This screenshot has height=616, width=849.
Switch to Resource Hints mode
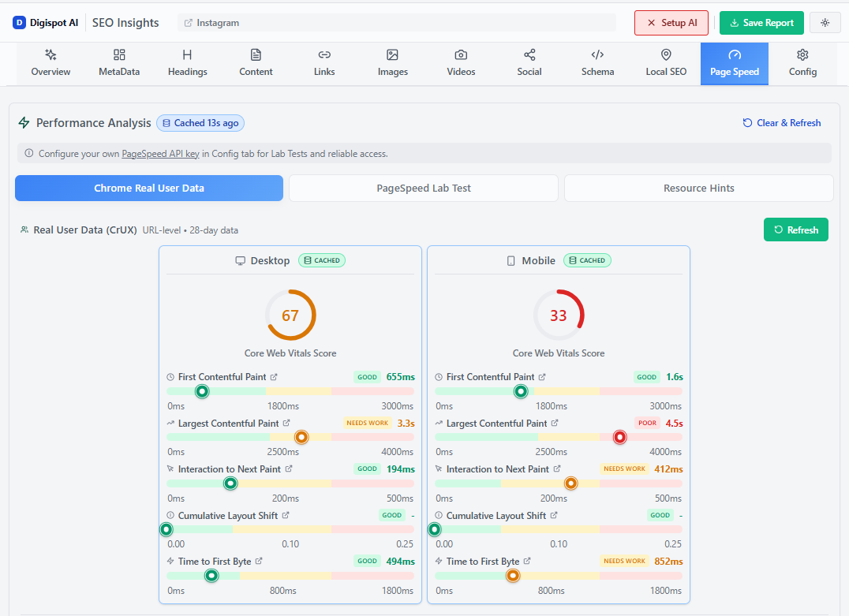pyautogui.click(x=698, y=188)
